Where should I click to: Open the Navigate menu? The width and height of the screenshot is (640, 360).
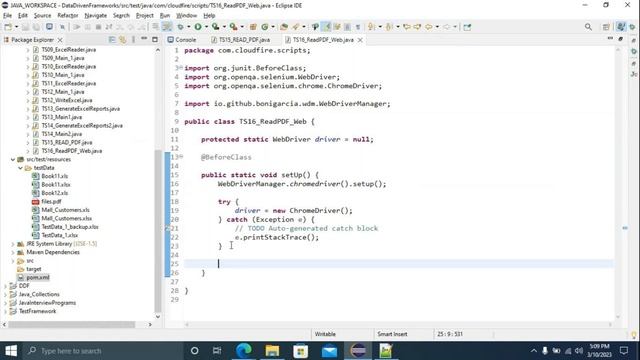tap(96, 16)
